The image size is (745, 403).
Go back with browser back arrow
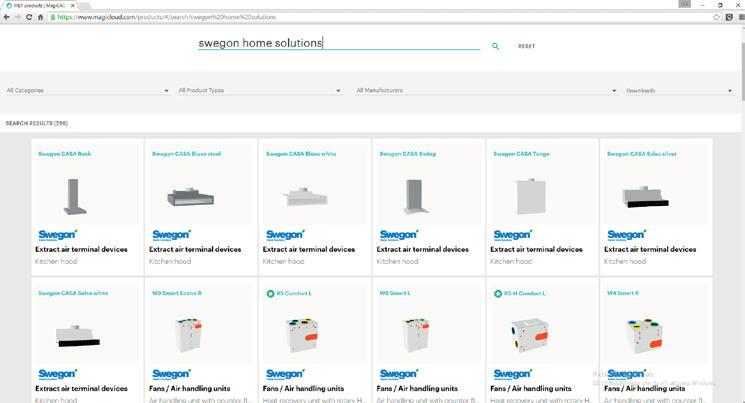pos(6,17)
